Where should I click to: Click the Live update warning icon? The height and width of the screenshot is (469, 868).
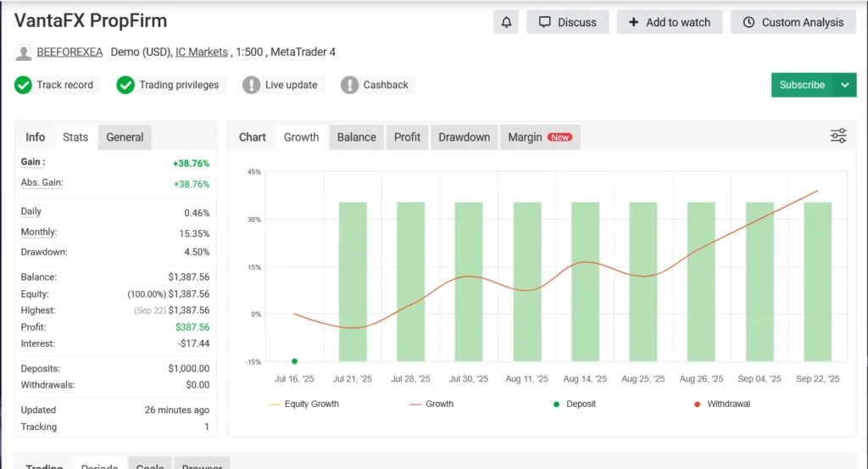click(x=251, y=85)
